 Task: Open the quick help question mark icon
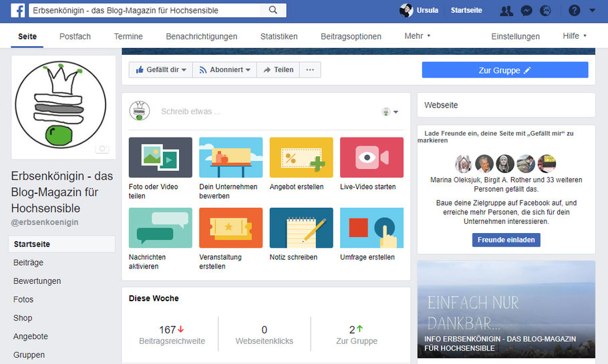(575, 11)
